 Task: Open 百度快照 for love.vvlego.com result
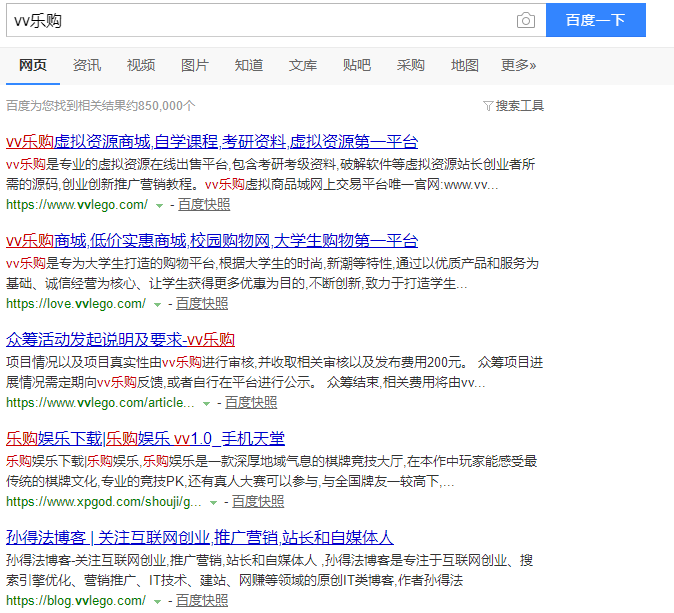[x=202, y=303]
